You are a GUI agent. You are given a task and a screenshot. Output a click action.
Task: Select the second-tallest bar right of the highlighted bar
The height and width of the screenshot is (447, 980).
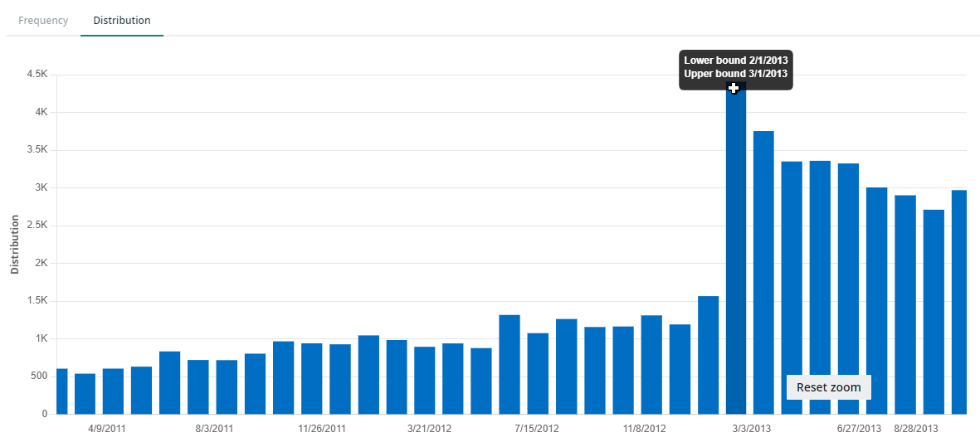(x=763, y=272)
